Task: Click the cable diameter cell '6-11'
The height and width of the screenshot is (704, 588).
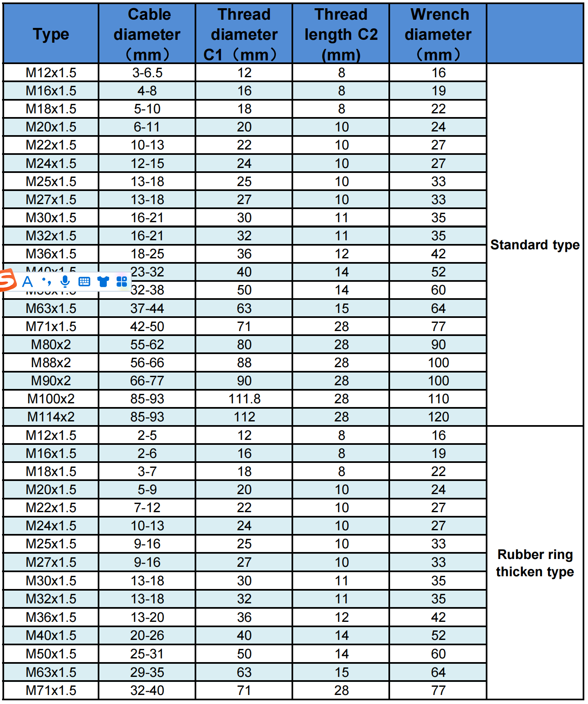Action: [x=147, y=127]
